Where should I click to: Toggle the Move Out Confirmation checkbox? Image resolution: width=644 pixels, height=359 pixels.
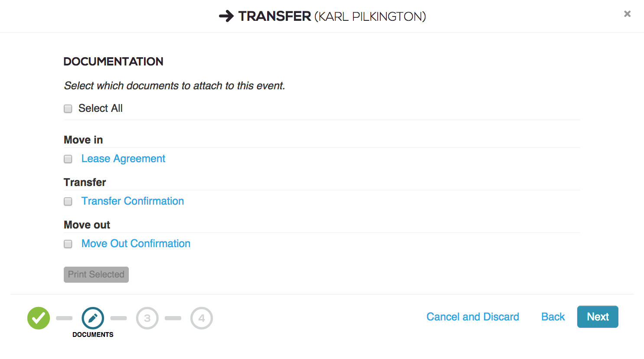point(68,244)
